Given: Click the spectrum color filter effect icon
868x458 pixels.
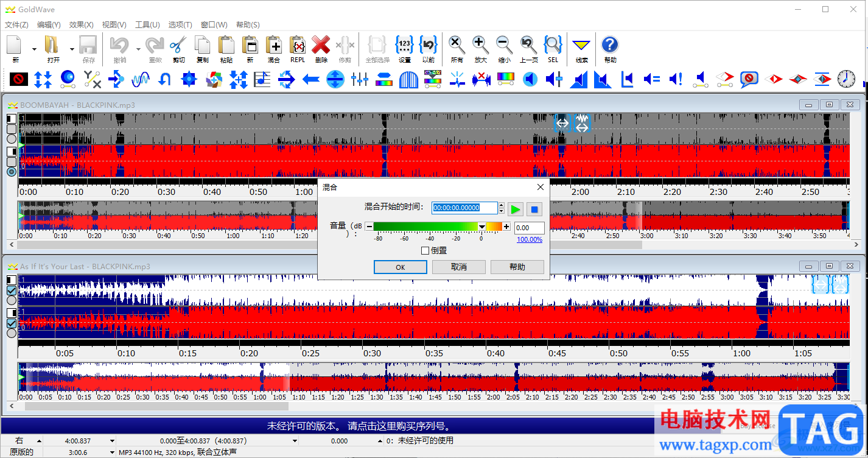Looking at the screenshot, I should pos(506,79).
